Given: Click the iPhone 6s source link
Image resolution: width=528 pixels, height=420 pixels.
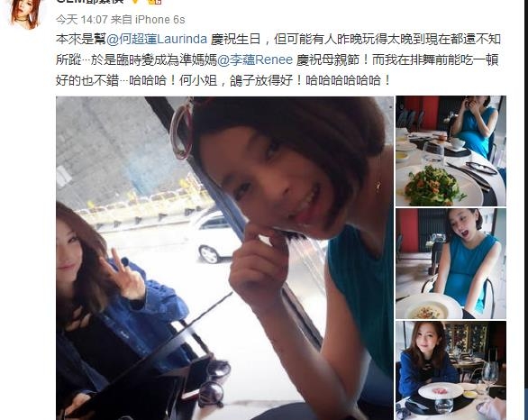Looking at the screenshot, I should coord(160,20).
